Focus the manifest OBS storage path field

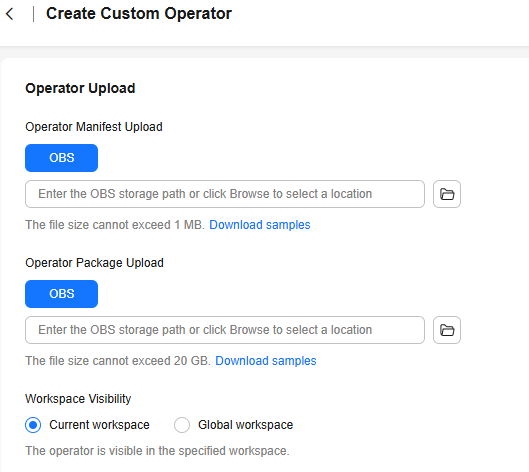pos(225,194)
